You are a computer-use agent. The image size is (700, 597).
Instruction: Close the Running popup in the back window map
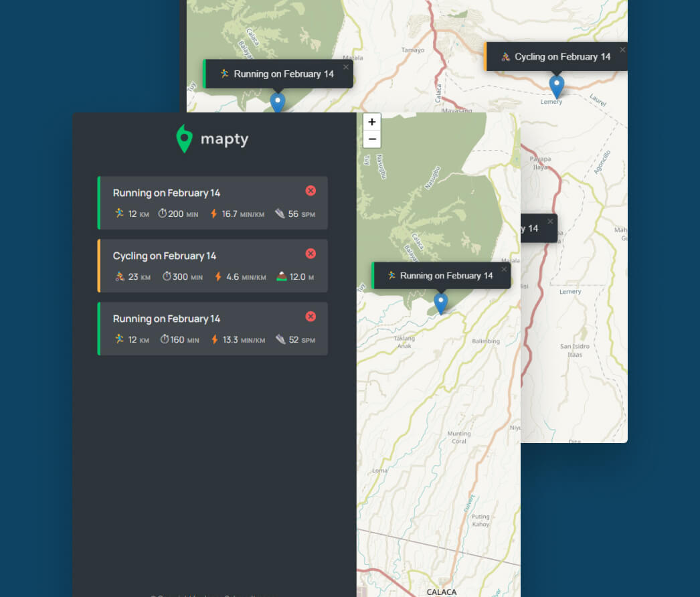[x=346, y=67]
